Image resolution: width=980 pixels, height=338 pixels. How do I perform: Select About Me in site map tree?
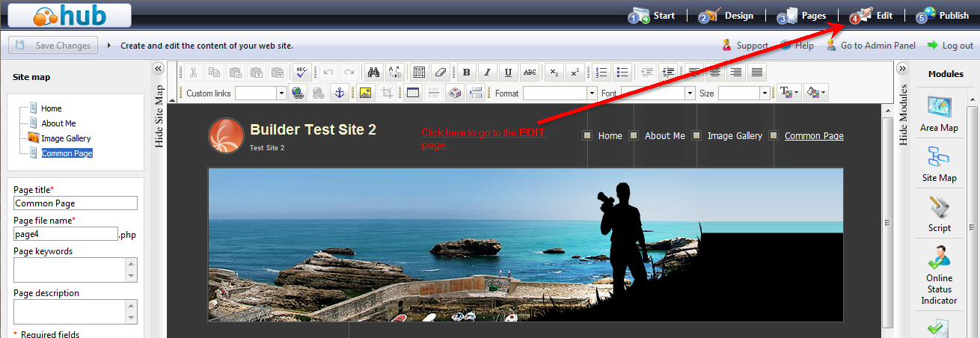coord(58,123)
